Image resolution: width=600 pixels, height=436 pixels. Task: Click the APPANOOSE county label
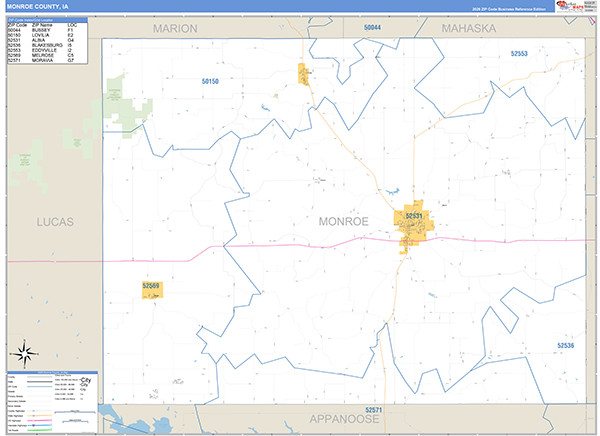point(344,419)
